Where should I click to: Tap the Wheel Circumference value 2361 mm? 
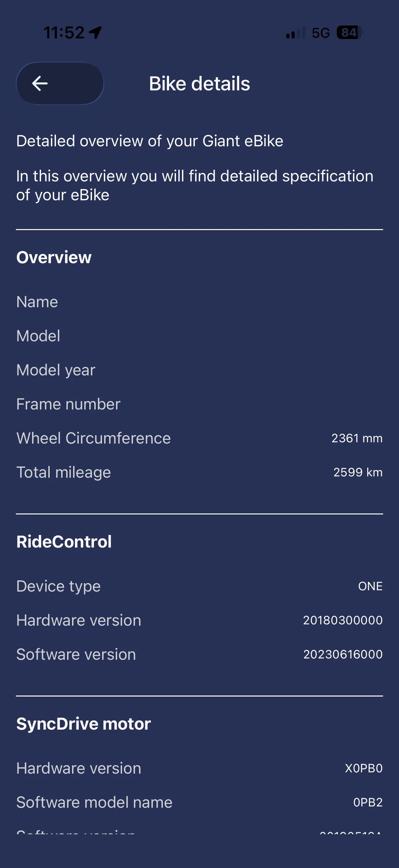357,438
